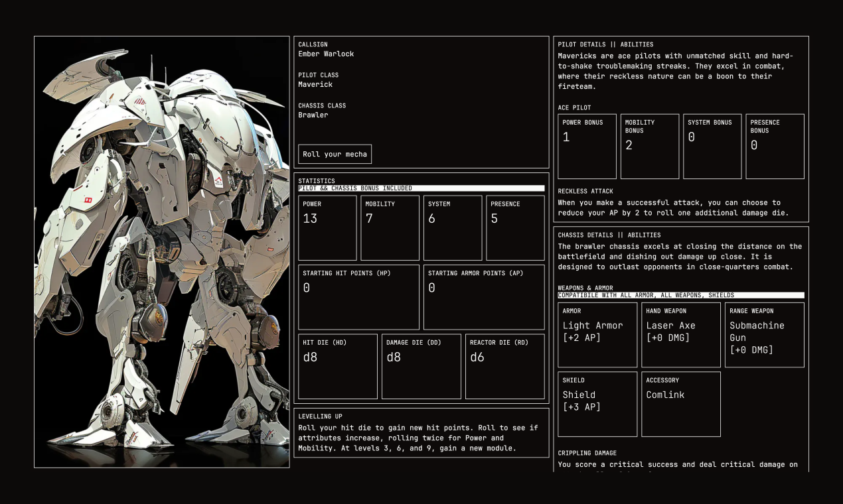Click the chassis class value Brawler
This screenshot has height=504, width=843.
tap(313, 115)
